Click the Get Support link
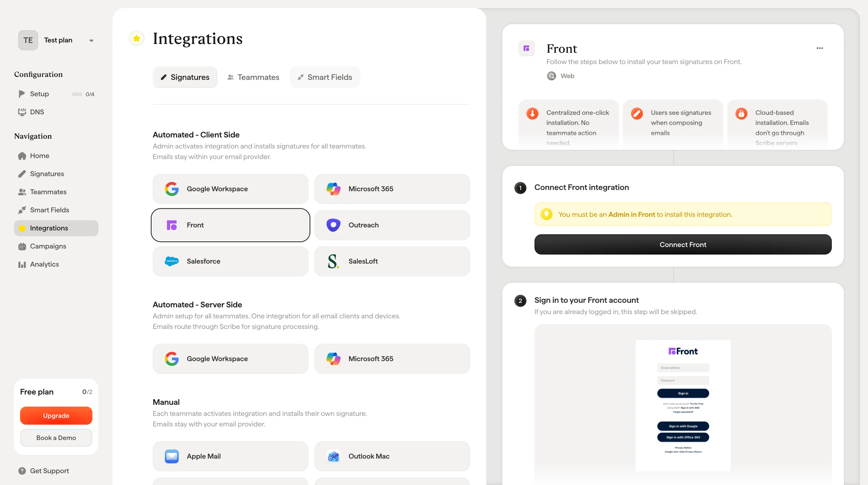This screenshot has height=485, width=868. click(x=49, y=471)
